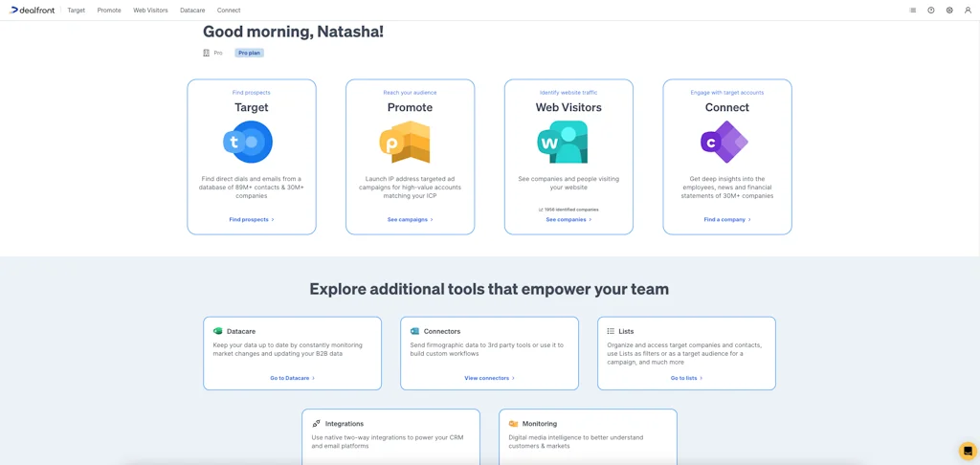980x465 pixels.
Task: Click the Connectors card icon
Action: click(414, 331)
